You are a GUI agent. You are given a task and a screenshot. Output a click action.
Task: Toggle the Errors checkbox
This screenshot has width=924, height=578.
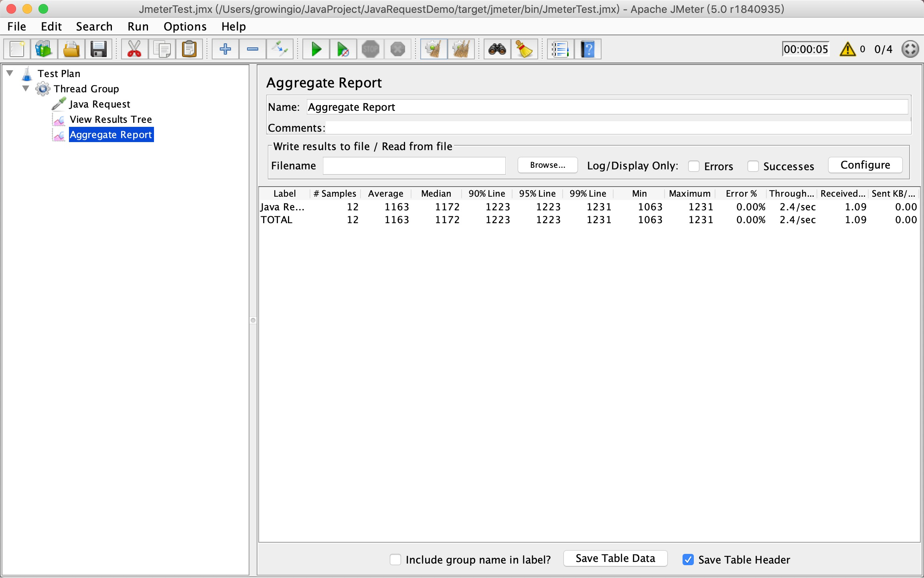coord(694,166)
